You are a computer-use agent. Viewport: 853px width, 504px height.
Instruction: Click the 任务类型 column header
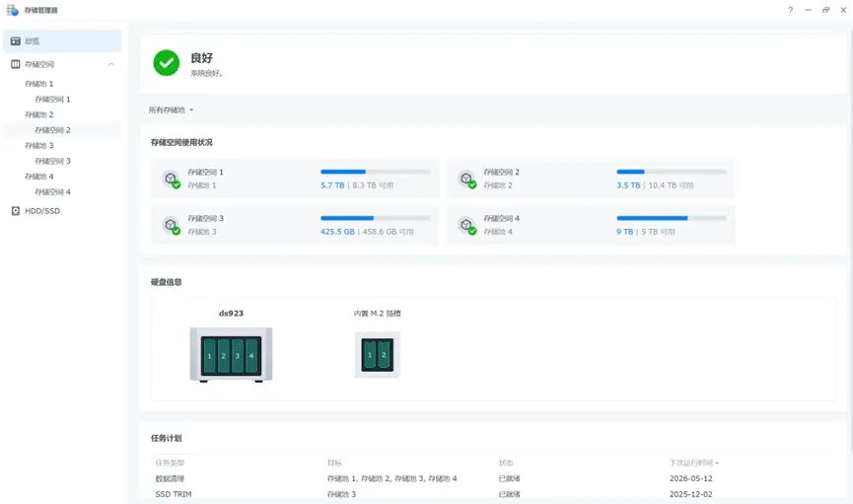tap(170, 463)
